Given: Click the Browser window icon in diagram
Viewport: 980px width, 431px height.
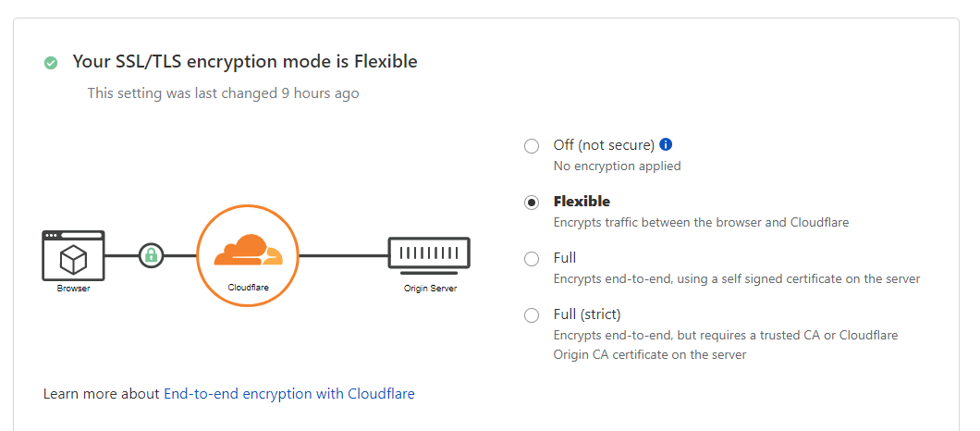Looking at the screenshot, I should pyautogui.click(x=73, y=255).
